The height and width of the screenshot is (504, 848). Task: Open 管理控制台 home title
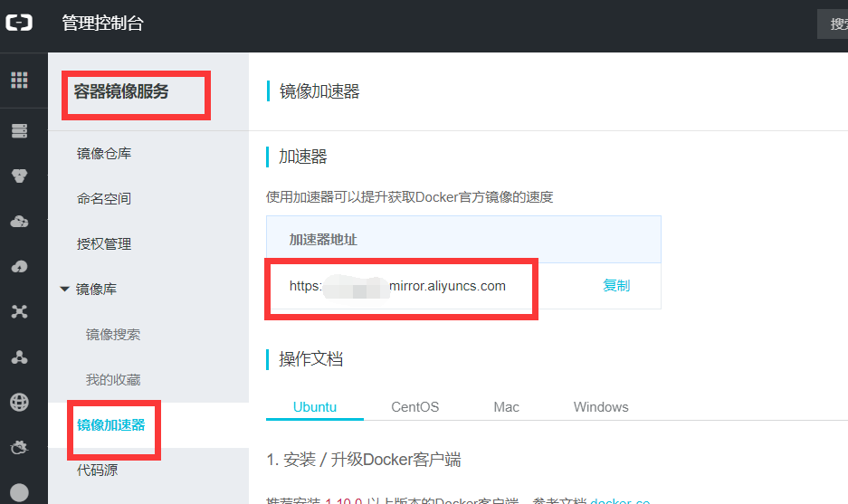[103, 24]
